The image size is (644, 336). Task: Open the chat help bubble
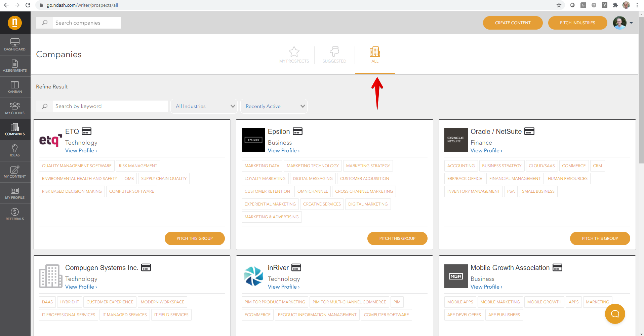(615, 314)
